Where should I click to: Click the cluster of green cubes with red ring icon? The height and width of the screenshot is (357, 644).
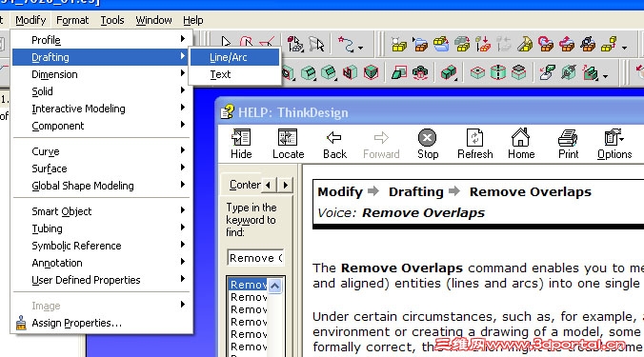(420, 73)
